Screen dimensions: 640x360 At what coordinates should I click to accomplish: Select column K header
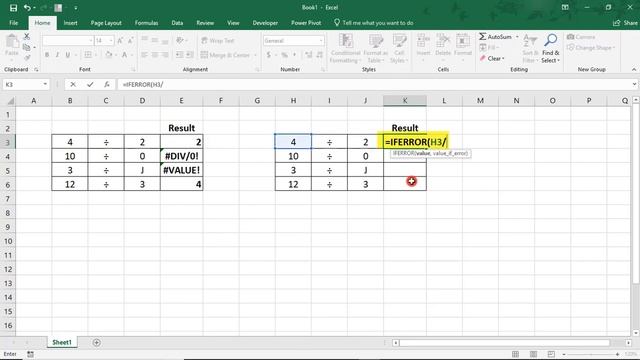coord(404,100)
